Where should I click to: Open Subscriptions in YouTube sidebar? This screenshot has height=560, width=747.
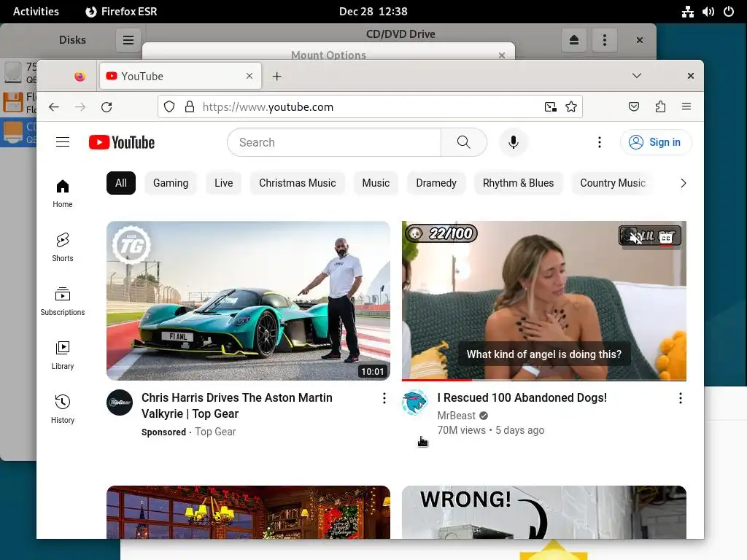(x=63, y=301)
